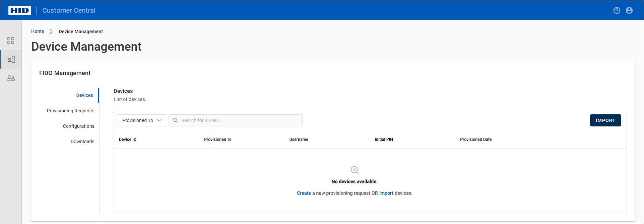Select the Device Management sidebar icon
644x224 pixels.
coord(11,59)
